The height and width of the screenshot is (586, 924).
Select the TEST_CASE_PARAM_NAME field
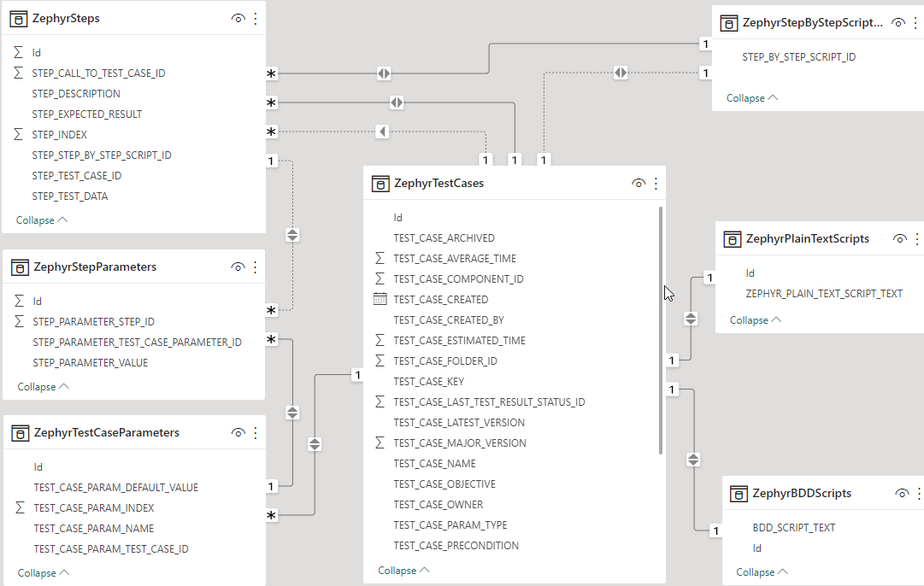coord(94,529)
